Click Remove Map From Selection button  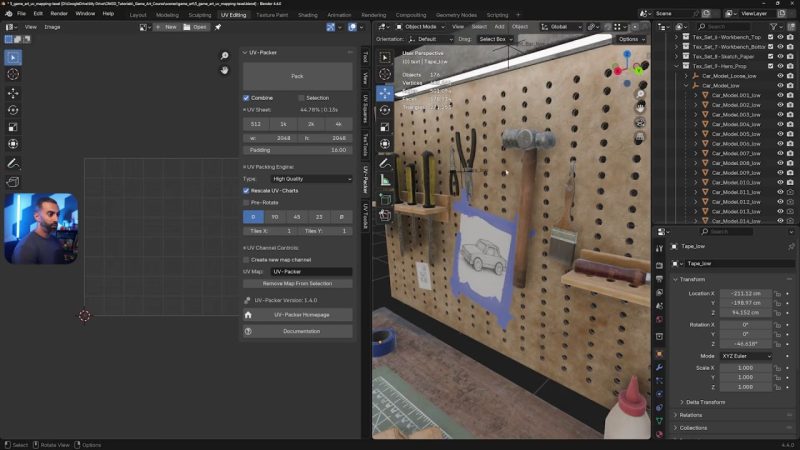coord(297,284)
